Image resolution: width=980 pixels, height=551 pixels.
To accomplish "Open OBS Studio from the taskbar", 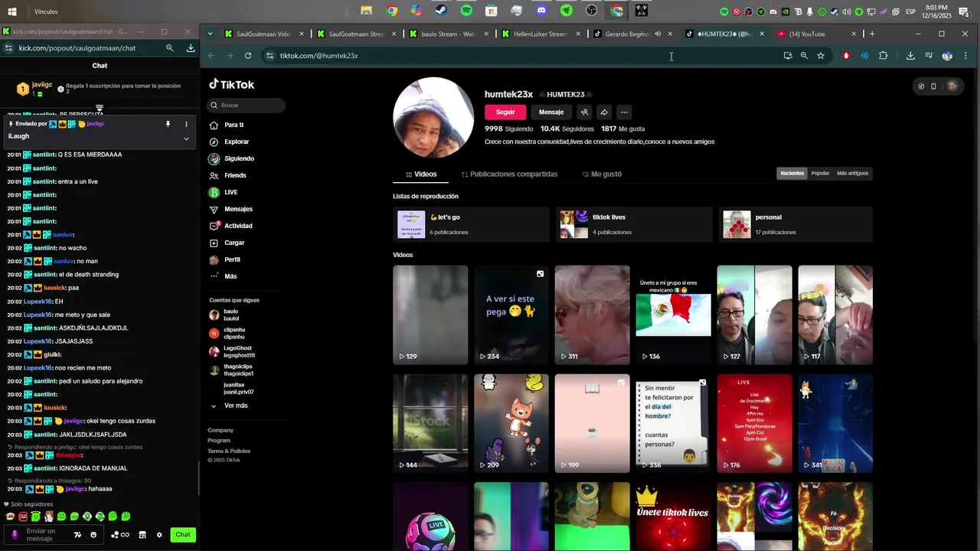I will pos(591,11).
